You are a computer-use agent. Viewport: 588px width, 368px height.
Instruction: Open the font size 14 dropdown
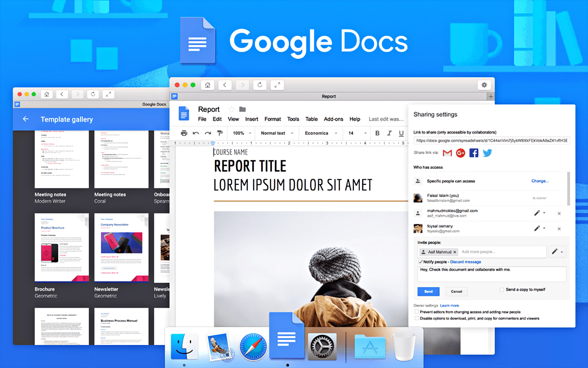pos(357,133)
